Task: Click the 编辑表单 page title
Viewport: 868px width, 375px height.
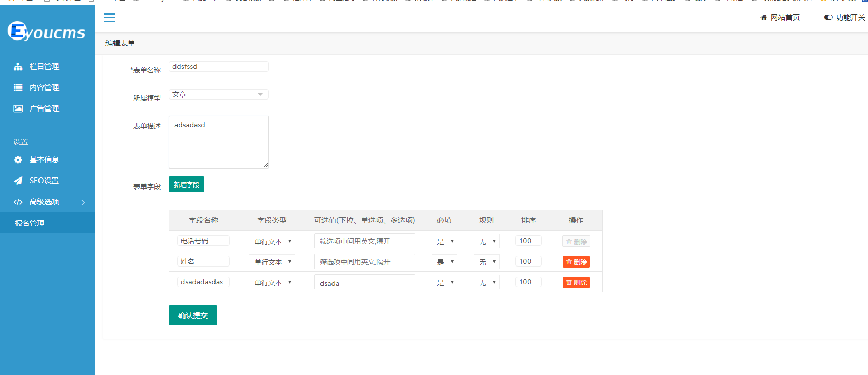Action: [x=120, y=43]
